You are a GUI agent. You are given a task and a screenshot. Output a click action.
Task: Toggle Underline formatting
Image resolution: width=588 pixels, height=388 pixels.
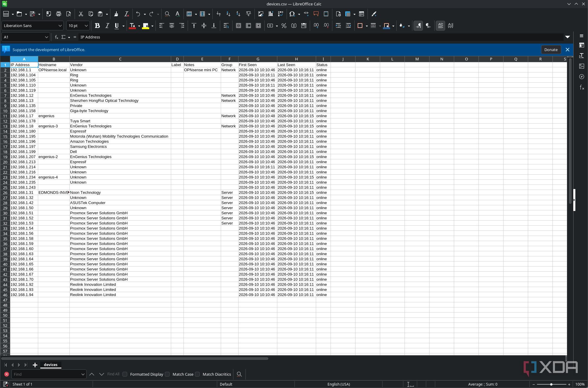click(x=117, y=26)
